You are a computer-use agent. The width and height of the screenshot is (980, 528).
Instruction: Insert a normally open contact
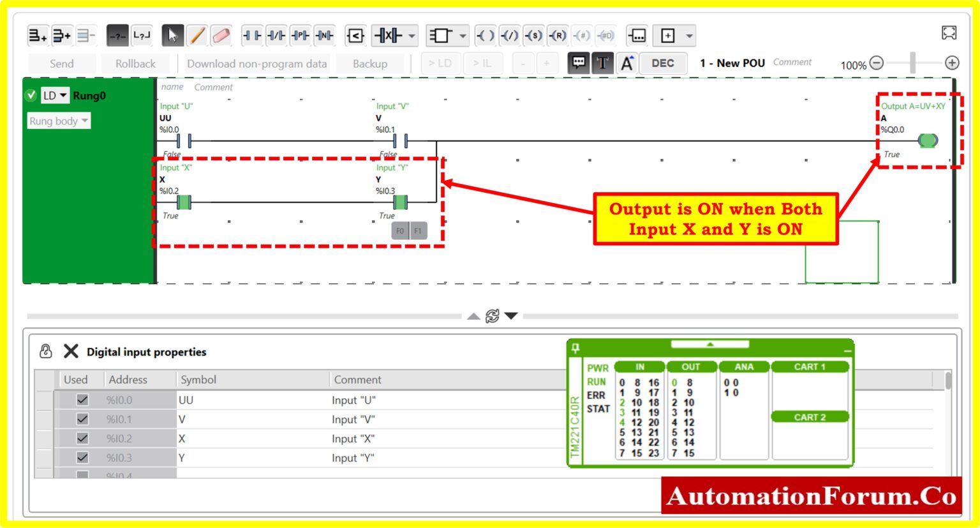[251, 36]
